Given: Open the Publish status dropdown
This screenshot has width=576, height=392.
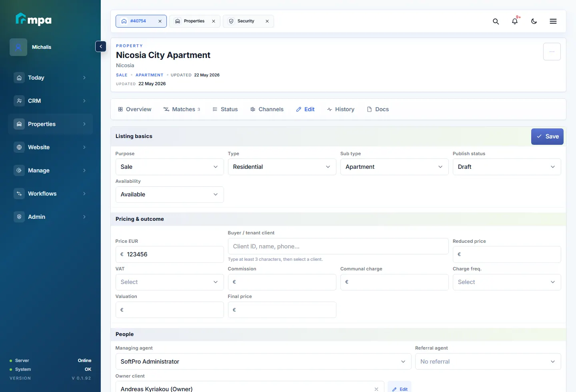Looking at the screenshot, I should (x=507, y=167).
